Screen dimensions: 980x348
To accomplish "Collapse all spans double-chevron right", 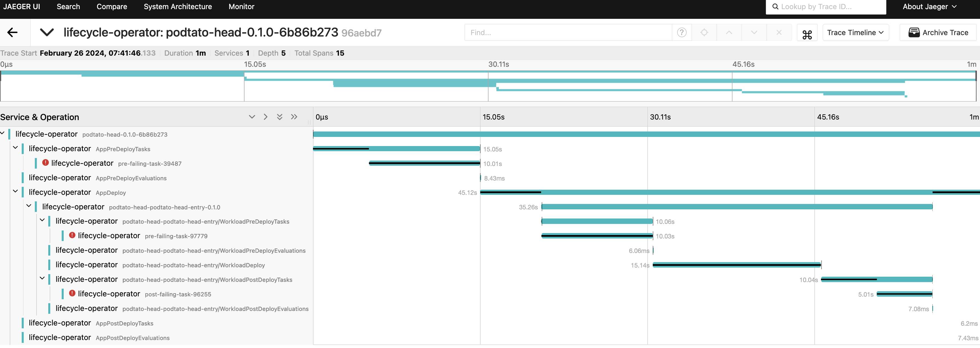I will coord(294,117).
